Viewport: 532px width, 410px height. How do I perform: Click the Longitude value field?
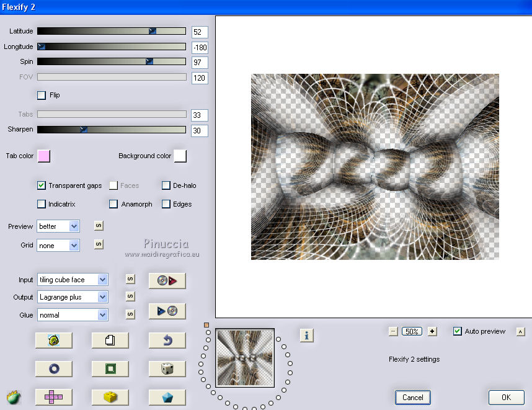pyautogui.click(x=200, y=48)
